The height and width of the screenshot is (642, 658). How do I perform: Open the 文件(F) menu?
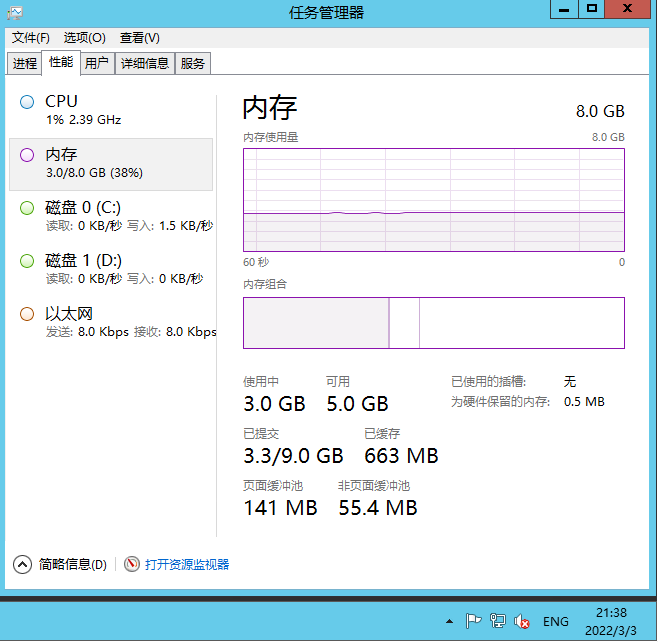coord(30,38)
